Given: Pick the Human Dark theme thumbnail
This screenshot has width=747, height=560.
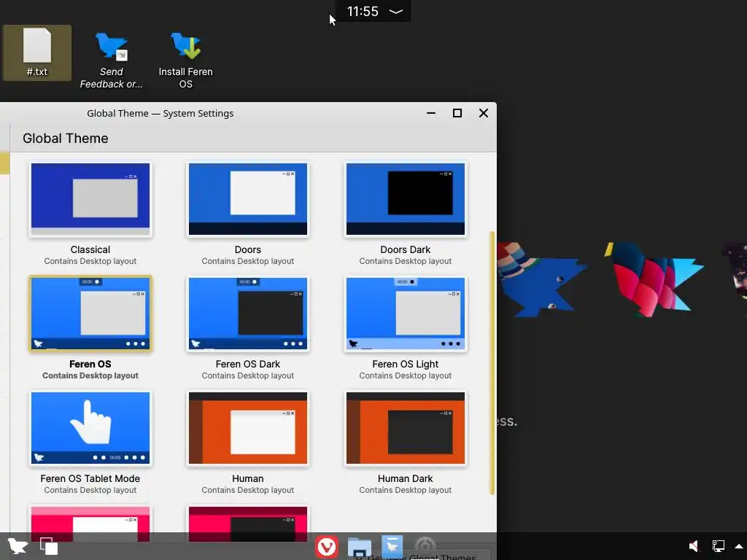Looking at the screenshot, I should (406, 427).
